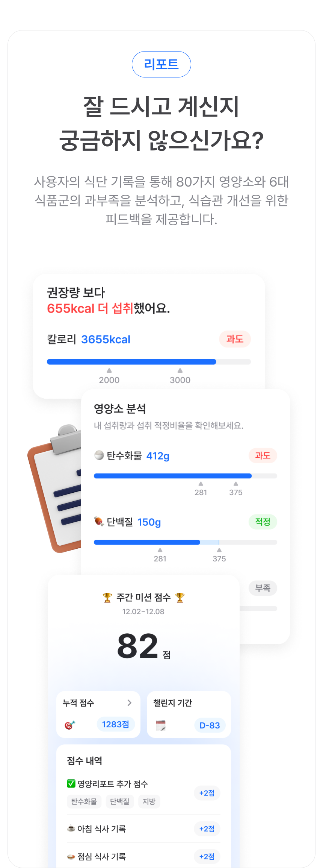Click the dartboard target icon under 누적 점수
This screenshot has height=868, width=323.
pos(70,725)
